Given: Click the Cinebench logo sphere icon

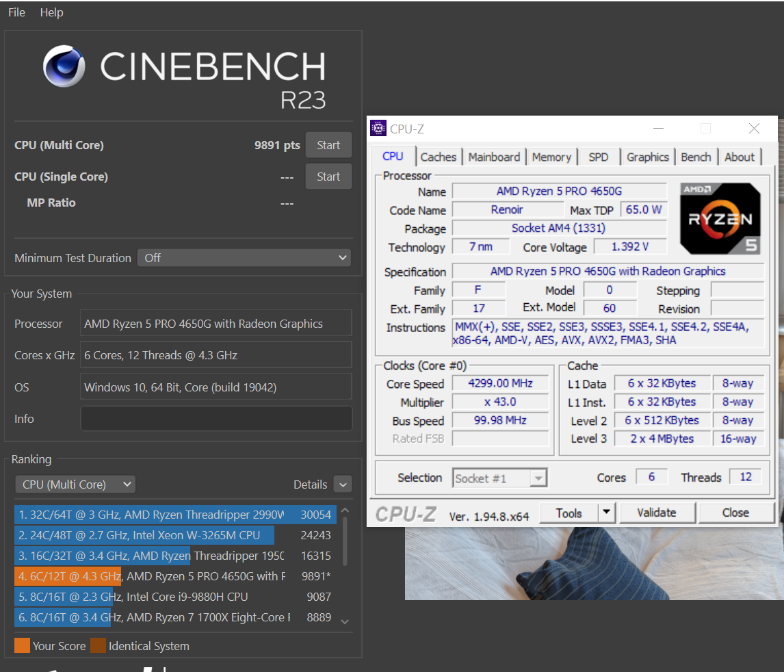Looking at the screenshot, I should pos(64,66).
